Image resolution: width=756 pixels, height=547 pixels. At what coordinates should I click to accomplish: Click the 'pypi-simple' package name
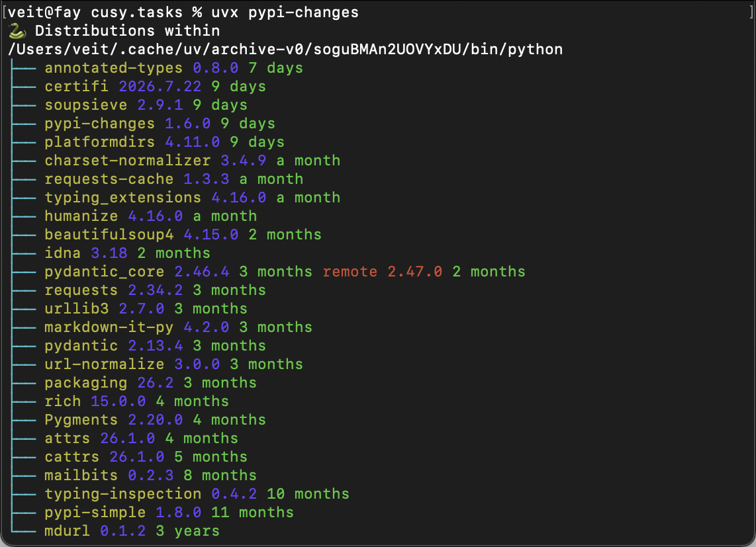[x=95, y=513]
